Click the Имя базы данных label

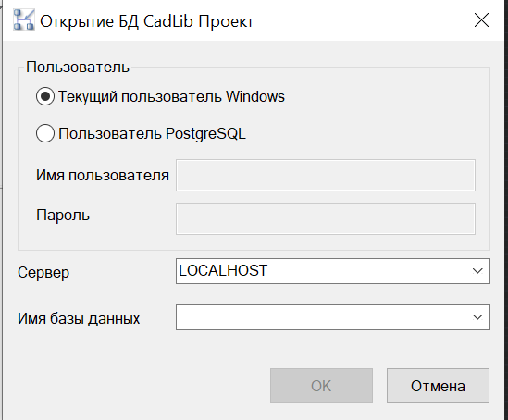tap(79, 318)
